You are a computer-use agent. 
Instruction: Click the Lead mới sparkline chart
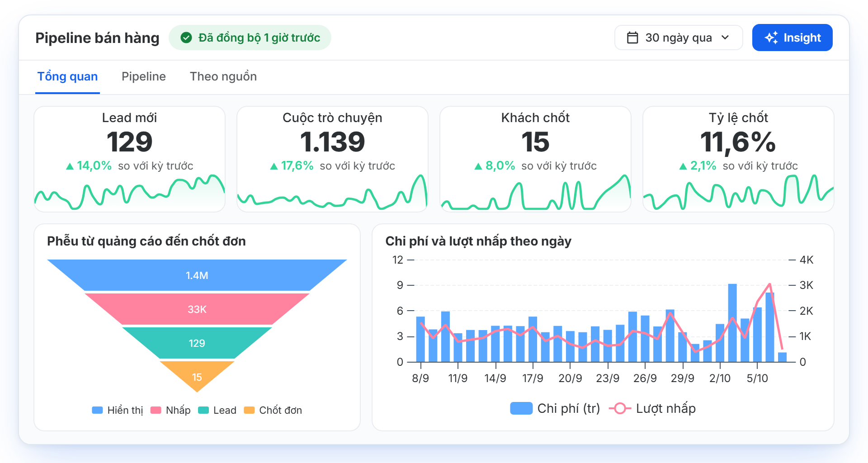(130, 192)
